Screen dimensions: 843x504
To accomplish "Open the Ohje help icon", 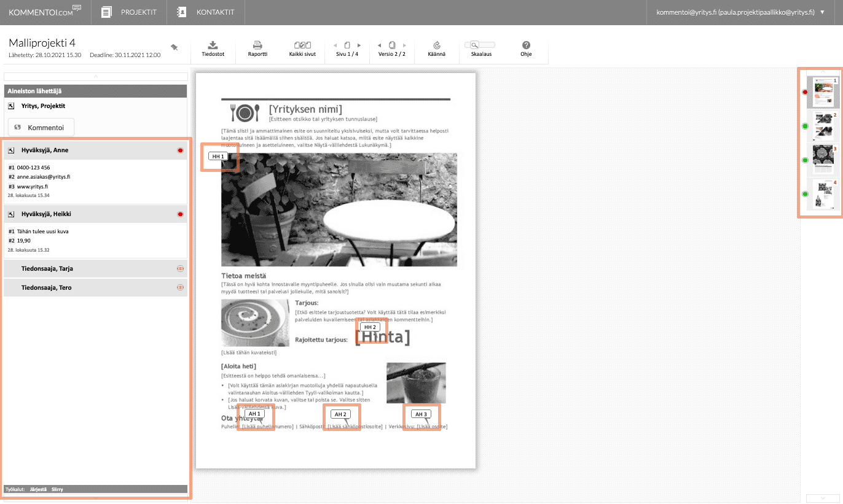I will [x=526, y=45].
